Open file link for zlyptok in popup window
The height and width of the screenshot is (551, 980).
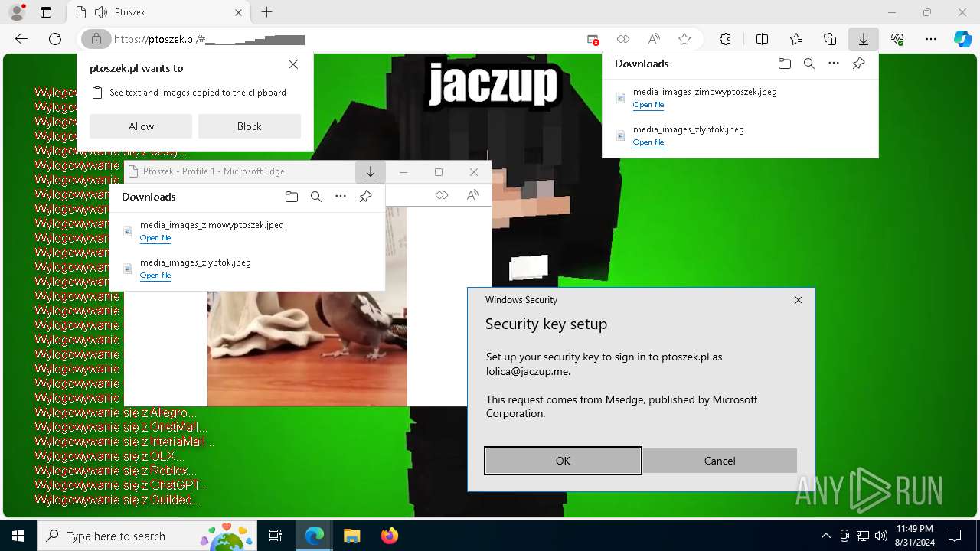155,275
